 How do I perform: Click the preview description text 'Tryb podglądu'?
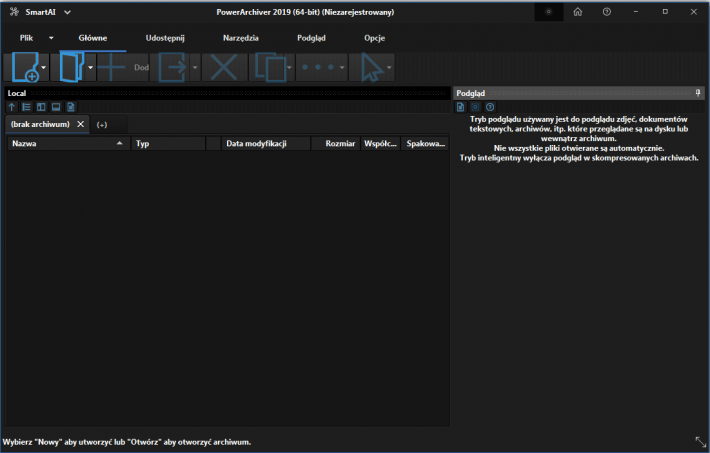(579, 139)
